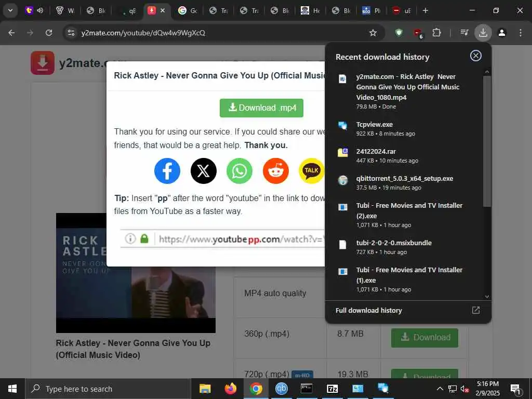Switch to the He tab

click(x=311, y=10)
